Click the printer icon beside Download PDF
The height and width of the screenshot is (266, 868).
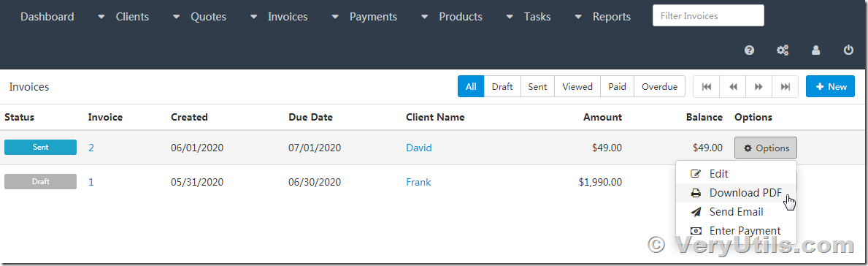point(696,193)
